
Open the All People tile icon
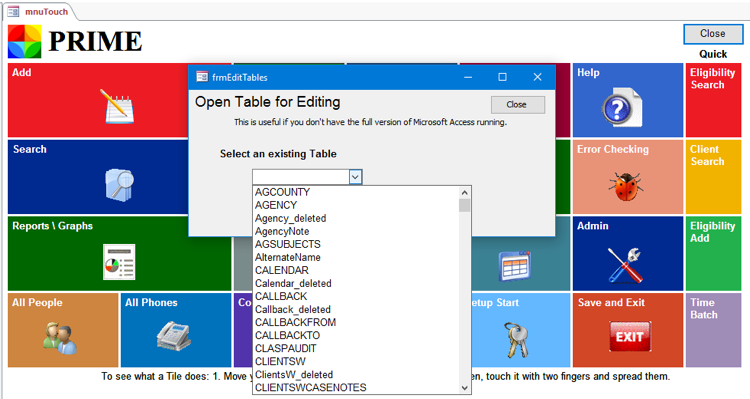pos(60,338)
